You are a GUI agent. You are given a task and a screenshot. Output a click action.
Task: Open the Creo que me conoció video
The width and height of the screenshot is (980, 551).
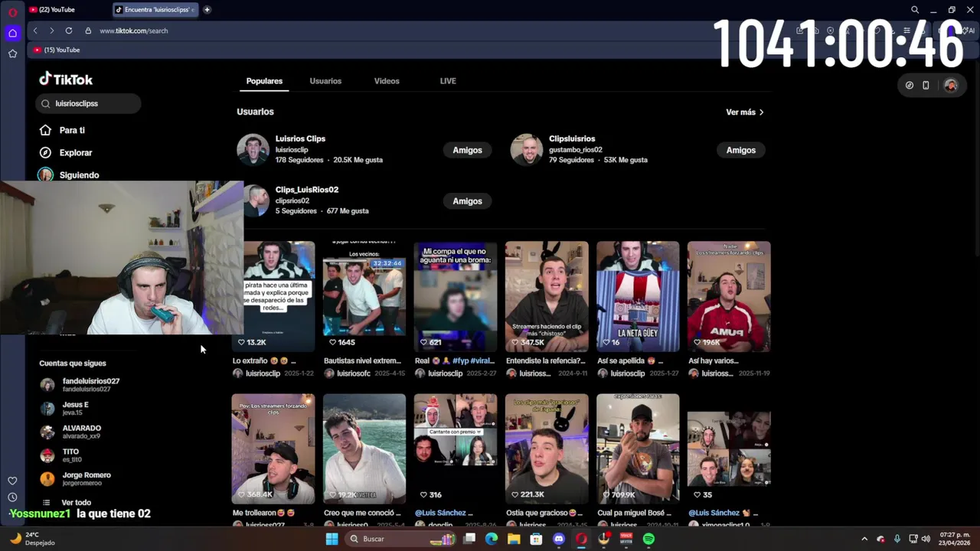[364, 449]
